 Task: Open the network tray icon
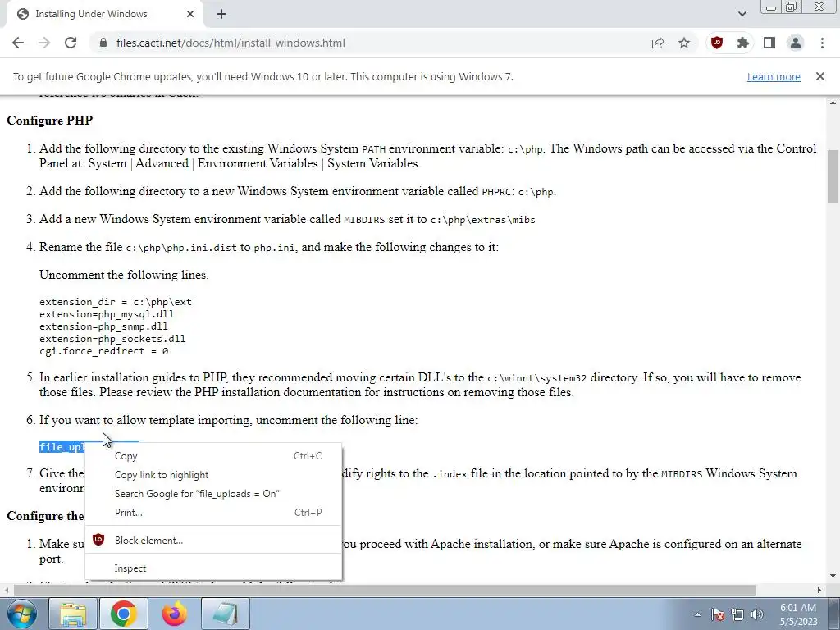[x=737, y=614]
